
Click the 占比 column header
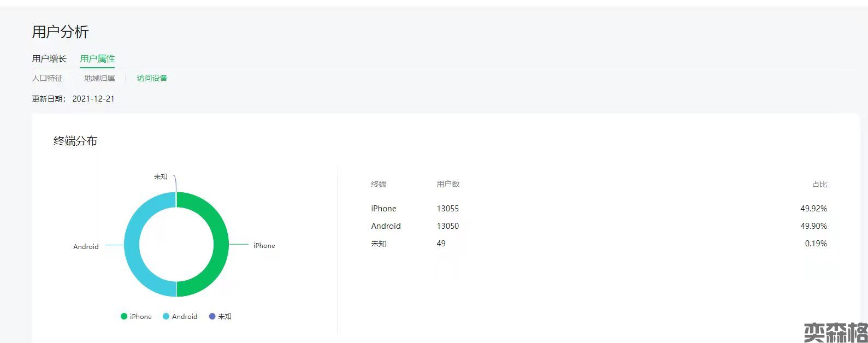[819, 184]
